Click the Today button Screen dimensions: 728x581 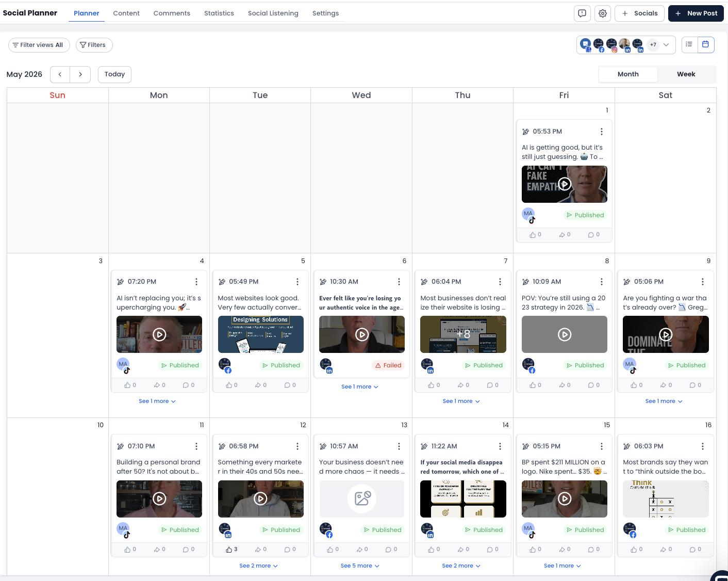coord(114,74)
